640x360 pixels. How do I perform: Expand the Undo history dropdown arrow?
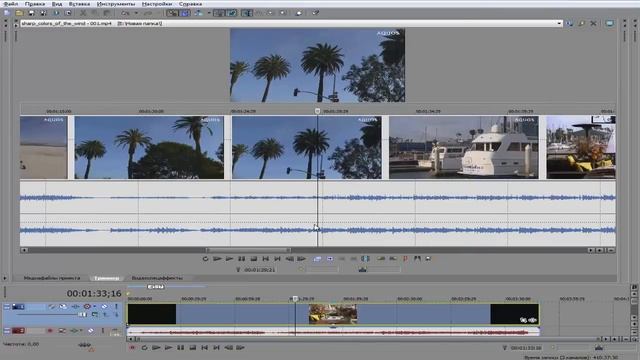click(x=136, y=13)
